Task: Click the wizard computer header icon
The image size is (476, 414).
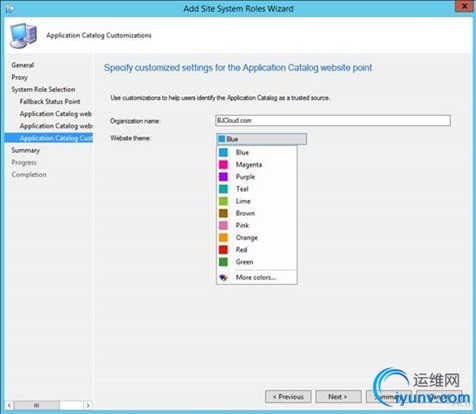Action: tap(23, 36)
